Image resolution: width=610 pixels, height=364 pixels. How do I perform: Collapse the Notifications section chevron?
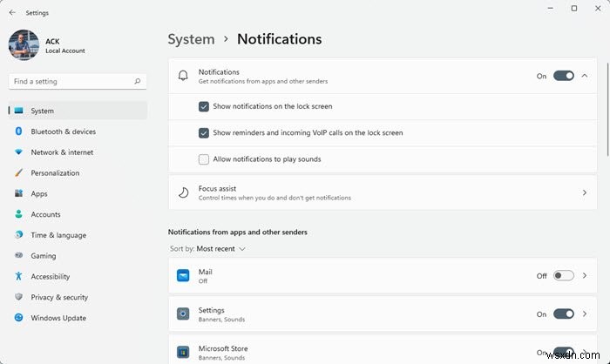pos(584,76)
